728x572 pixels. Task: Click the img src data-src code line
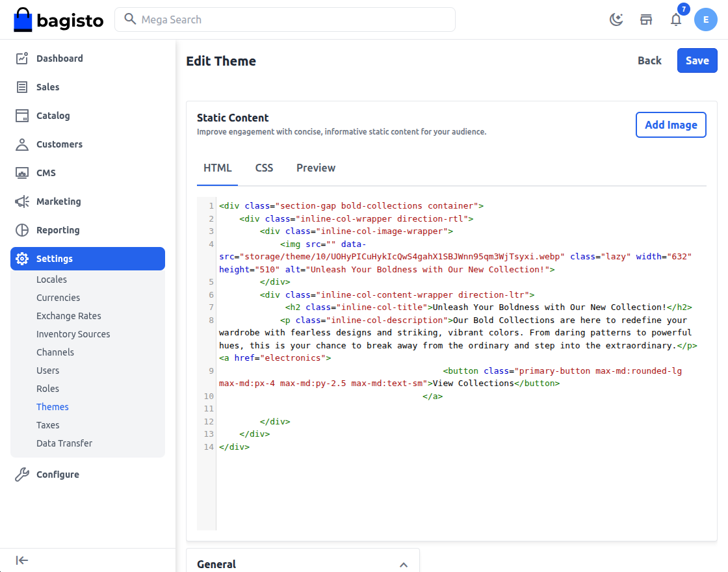456,257
